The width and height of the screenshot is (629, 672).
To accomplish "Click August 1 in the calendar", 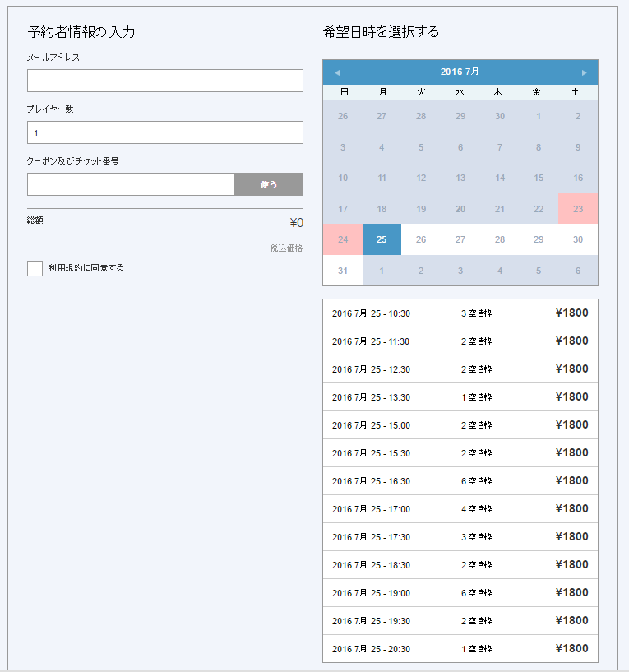I will click(382, 271).
